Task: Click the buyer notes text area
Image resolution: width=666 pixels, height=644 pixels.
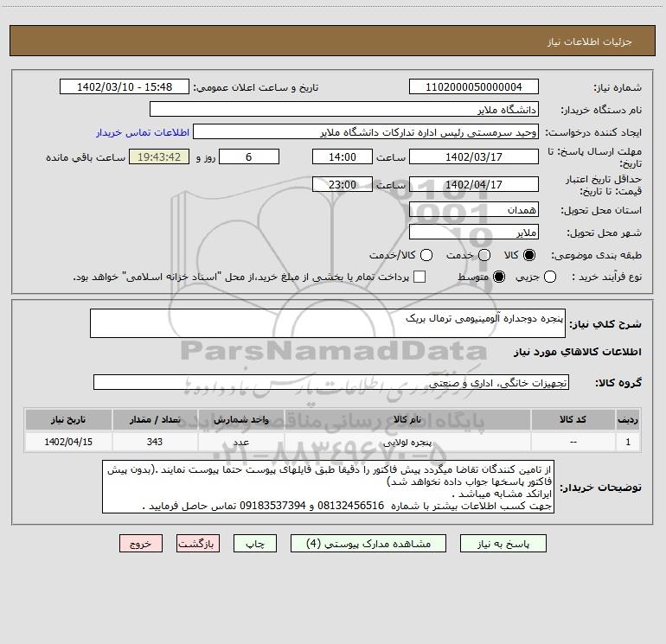Action: pos(329,487)
